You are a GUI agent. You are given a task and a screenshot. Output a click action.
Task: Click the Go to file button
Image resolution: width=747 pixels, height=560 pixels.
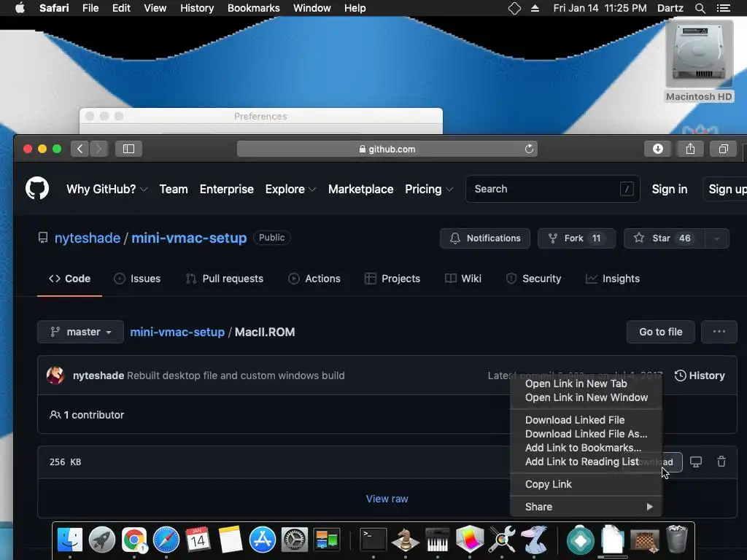coord(661,332)
